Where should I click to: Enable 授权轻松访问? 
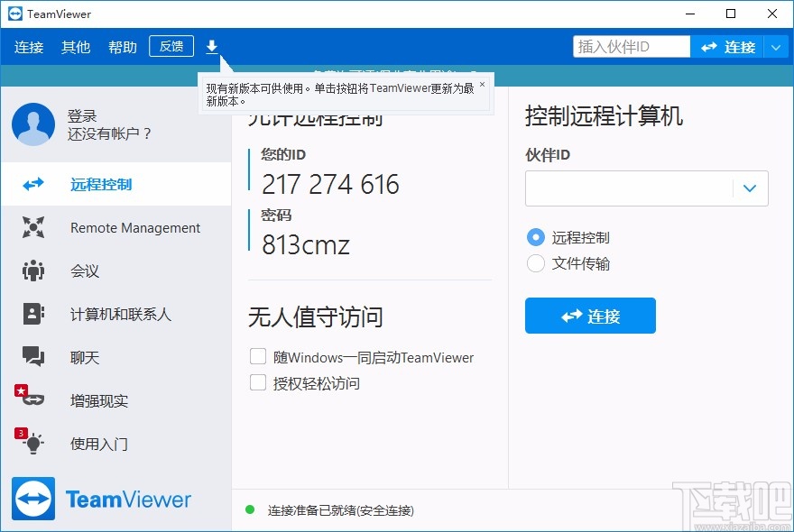click(x=257, y=382)
